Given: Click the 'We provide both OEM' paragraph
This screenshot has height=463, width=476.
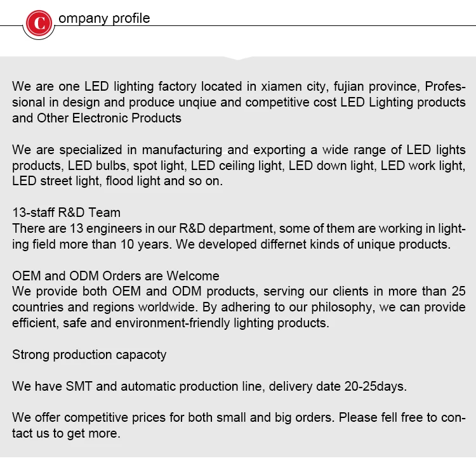Looking at the screenshot, I should click(239, 307).
